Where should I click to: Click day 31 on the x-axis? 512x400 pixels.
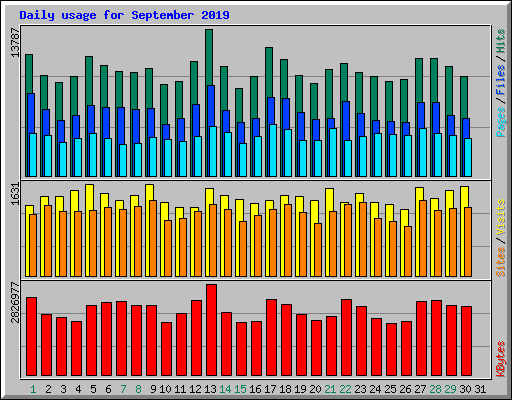coord(480,389)
